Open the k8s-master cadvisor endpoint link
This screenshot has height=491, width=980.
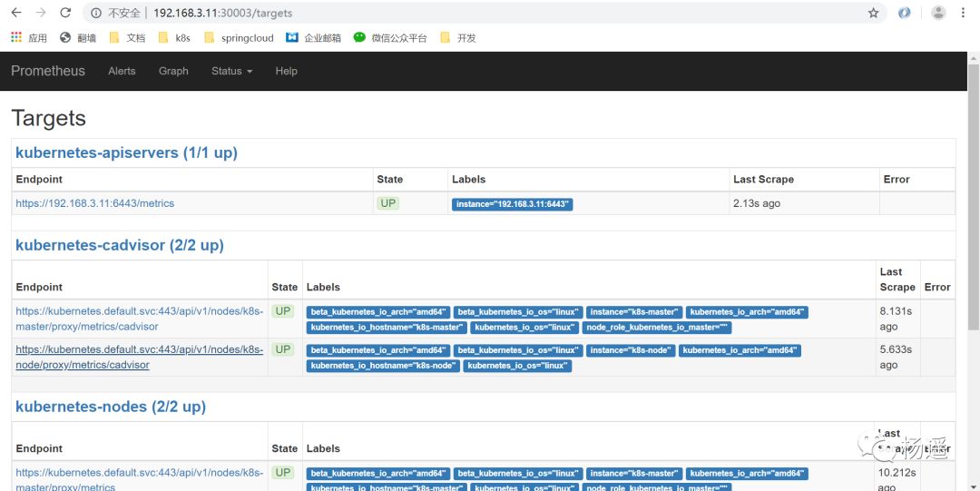coord(140,319)
